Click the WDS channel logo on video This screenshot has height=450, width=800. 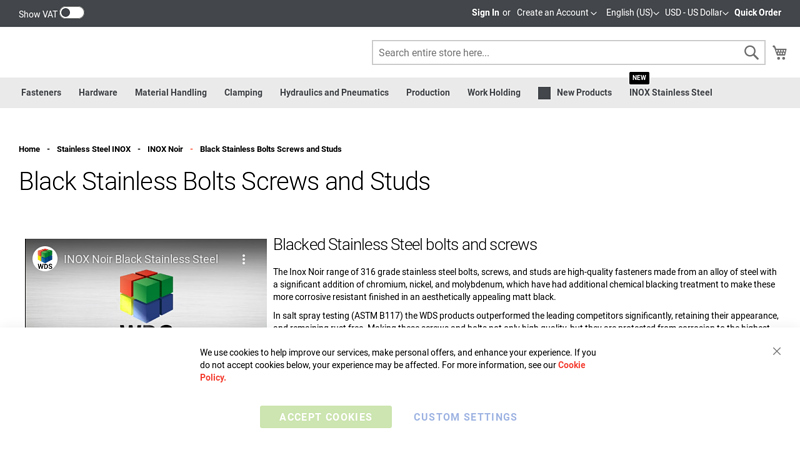(45, 259)
